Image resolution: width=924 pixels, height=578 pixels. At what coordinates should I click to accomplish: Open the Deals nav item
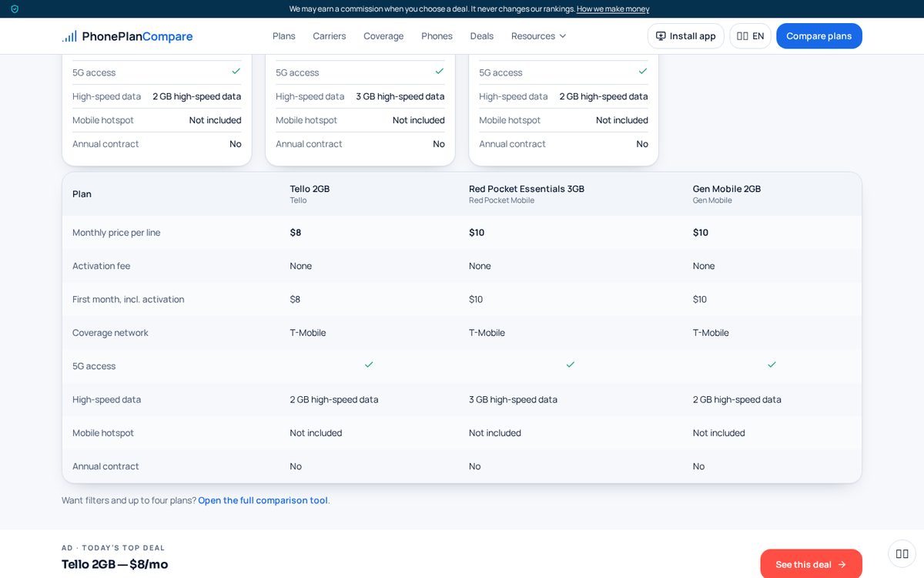pyautogui.click(x=482, y=36)
